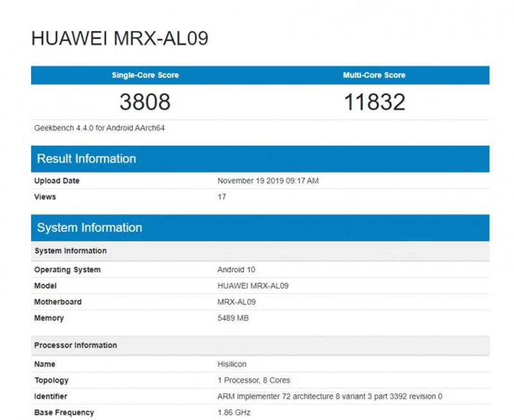The height and width of the screenshot is (420, 514).
Task: Click the Views count value 17
Action: point(222,197)
